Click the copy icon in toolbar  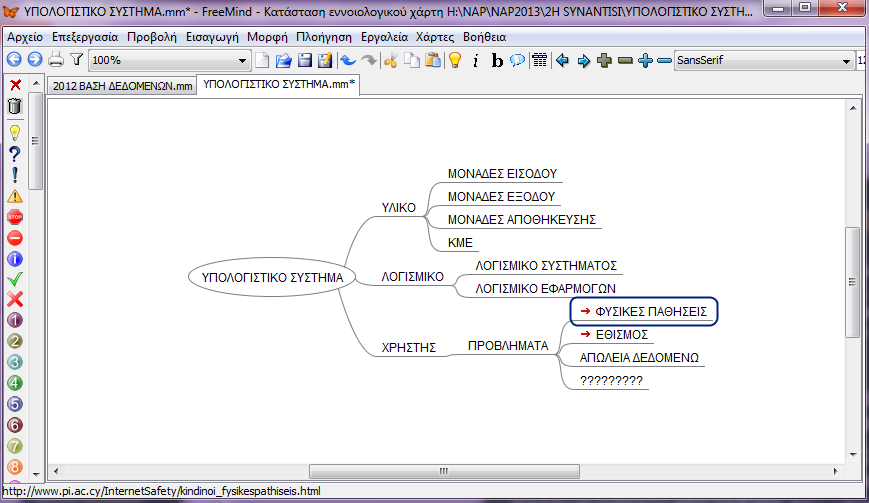(412, 60)
